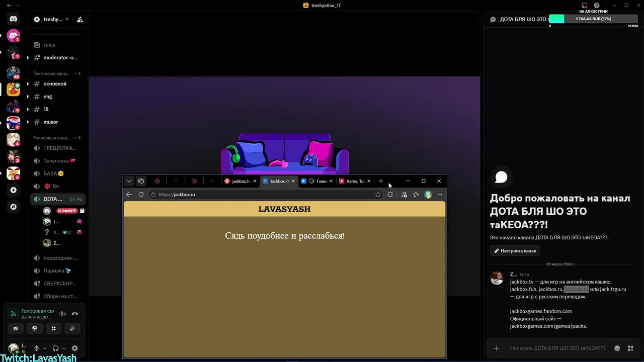Open the screen share button

(35, 328)
